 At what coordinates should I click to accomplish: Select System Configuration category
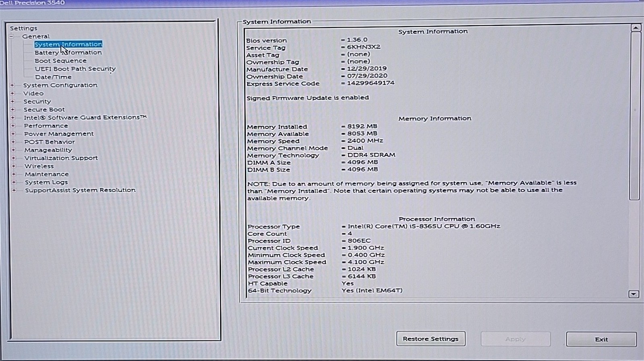point(60,85)
